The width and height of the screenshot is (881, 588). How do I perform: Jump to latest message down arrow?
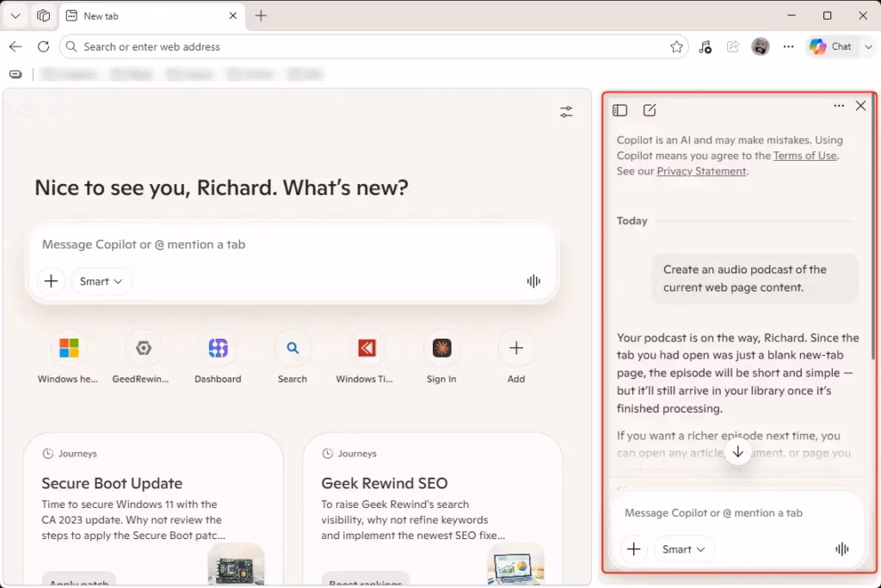click(x=737, y=451)
